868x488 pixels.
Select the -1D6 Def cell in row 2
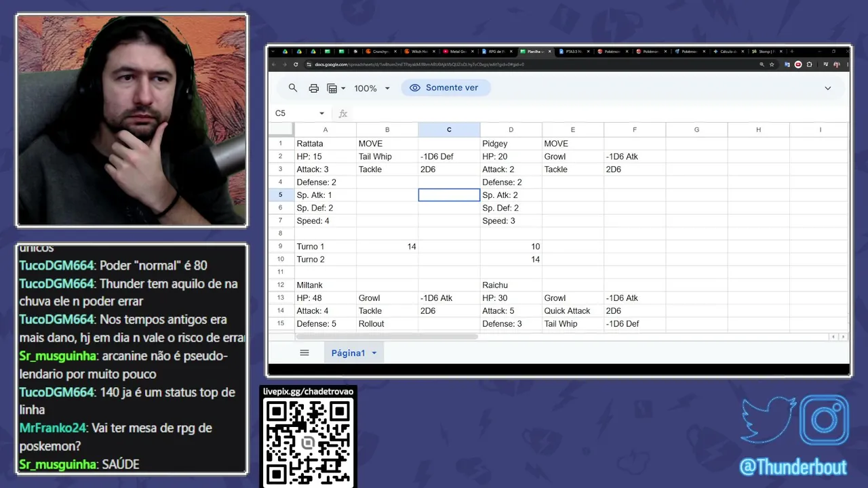pos(449,157)
